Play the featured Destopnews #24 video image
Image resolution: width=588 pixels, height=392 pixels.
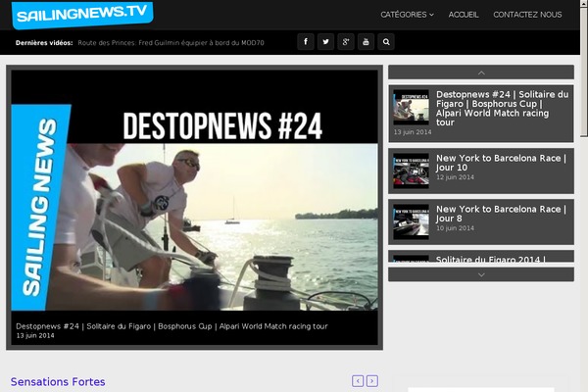tap(194, 190)
